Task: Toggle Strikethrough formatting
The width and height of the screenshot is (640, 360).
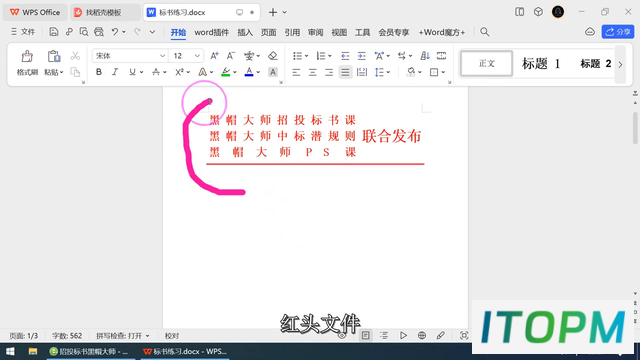Action: [156, 72]
